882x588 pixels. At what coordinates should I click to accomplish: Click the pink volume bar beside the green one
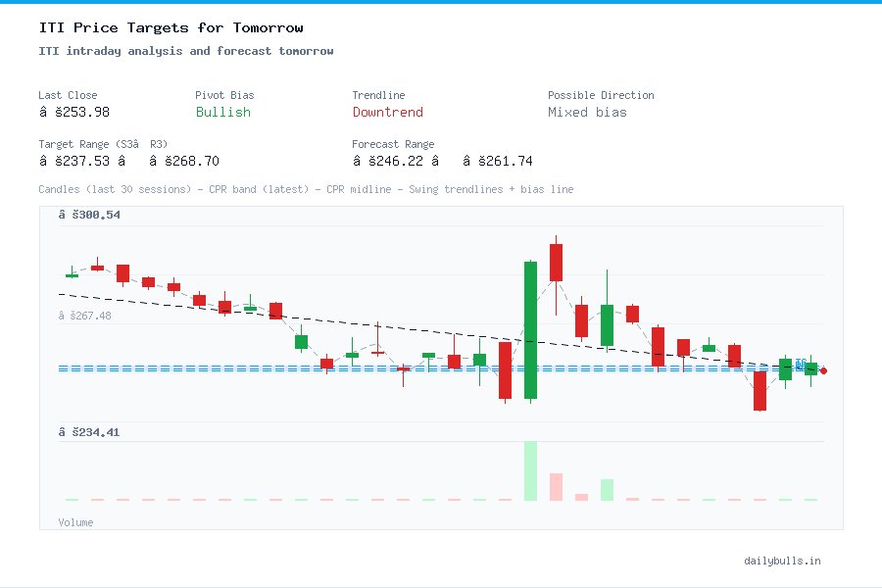pos(556,485)
